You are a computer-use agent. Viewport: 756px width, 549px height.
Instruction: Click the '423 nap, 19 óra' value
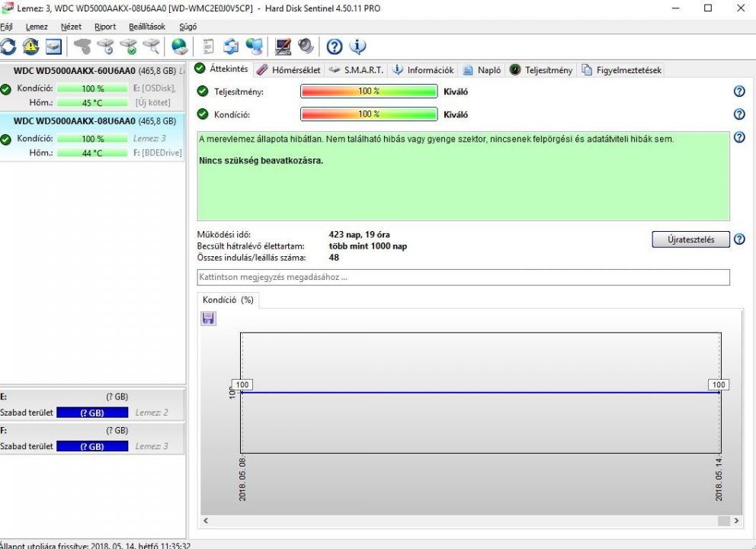(x=359, y=235)
